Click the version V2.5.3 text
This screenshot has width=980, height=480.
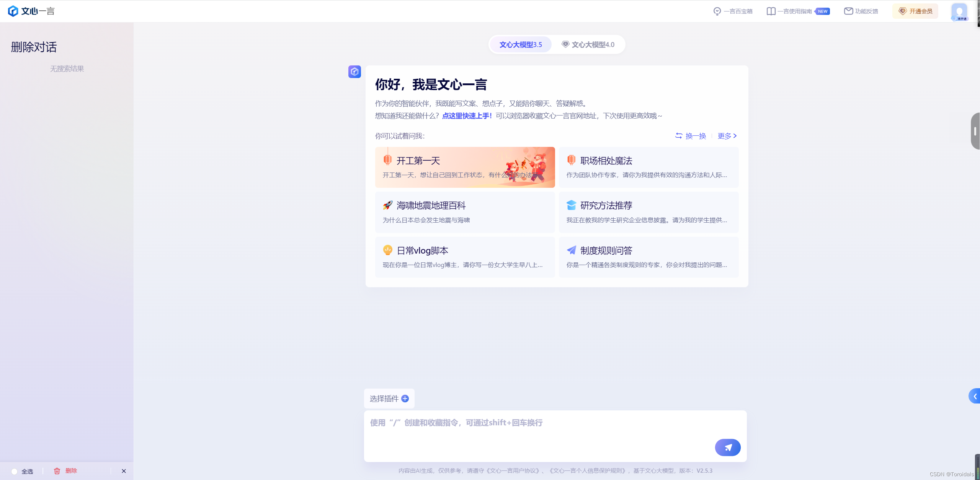point(704,470)
